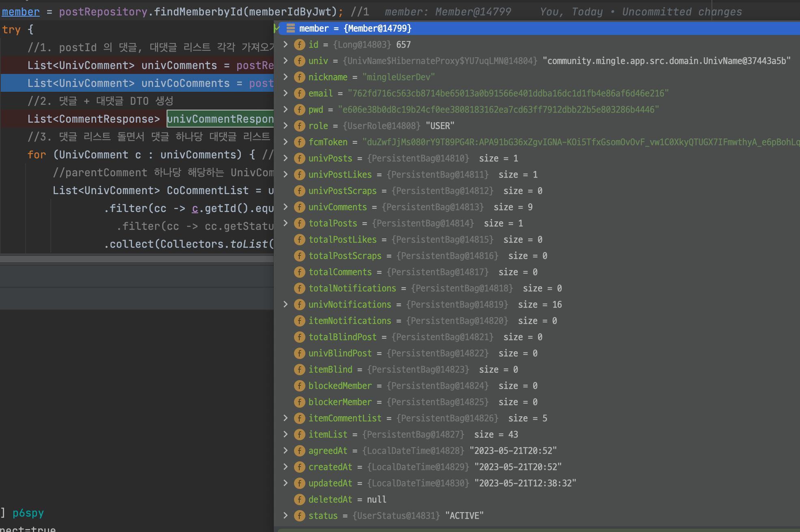800x532 pixels.
Task: Select the univNotifications size = 16 row
Action: [x=537, y=305]
